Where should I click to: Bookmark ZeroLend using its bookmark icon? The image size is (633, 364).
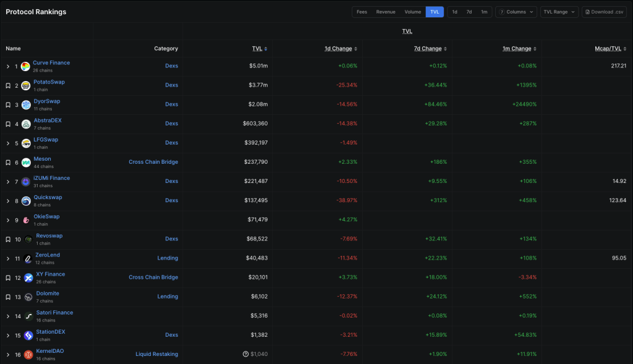pyautogui.click(x=7, y=258)
